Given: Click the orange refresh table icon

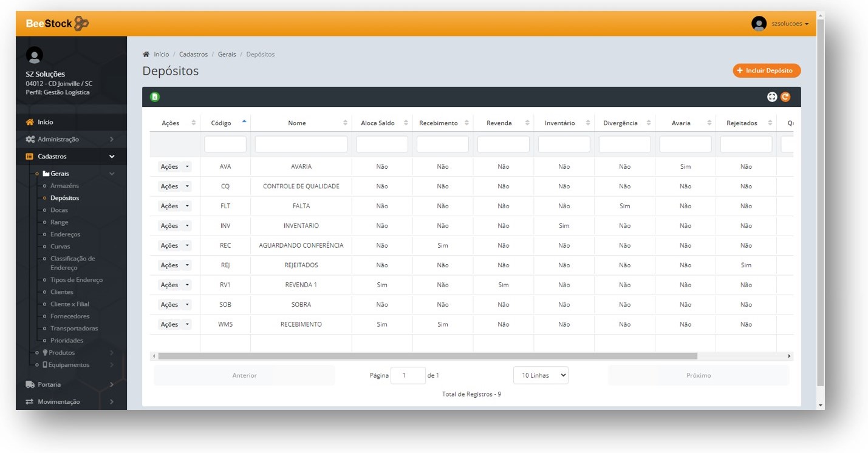Looking at the screenshot, I should point(785,97).
